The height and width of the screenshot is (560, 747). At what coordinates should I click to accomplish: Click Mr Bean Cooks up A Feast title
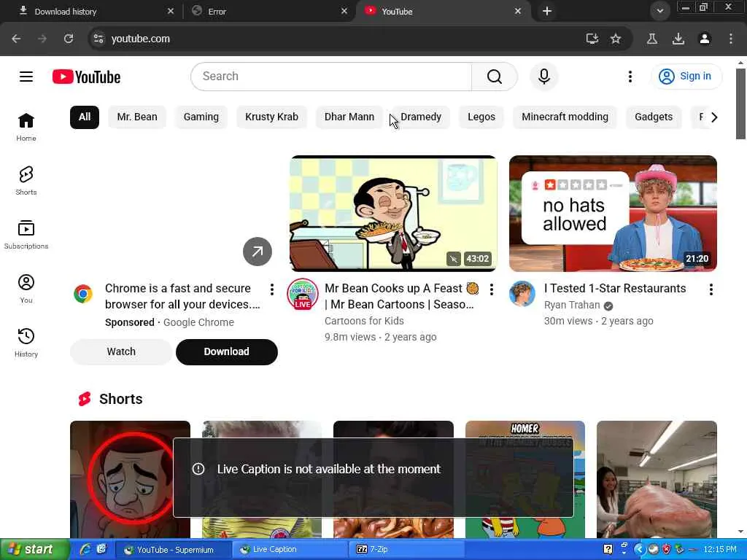(x=401, y=296)
